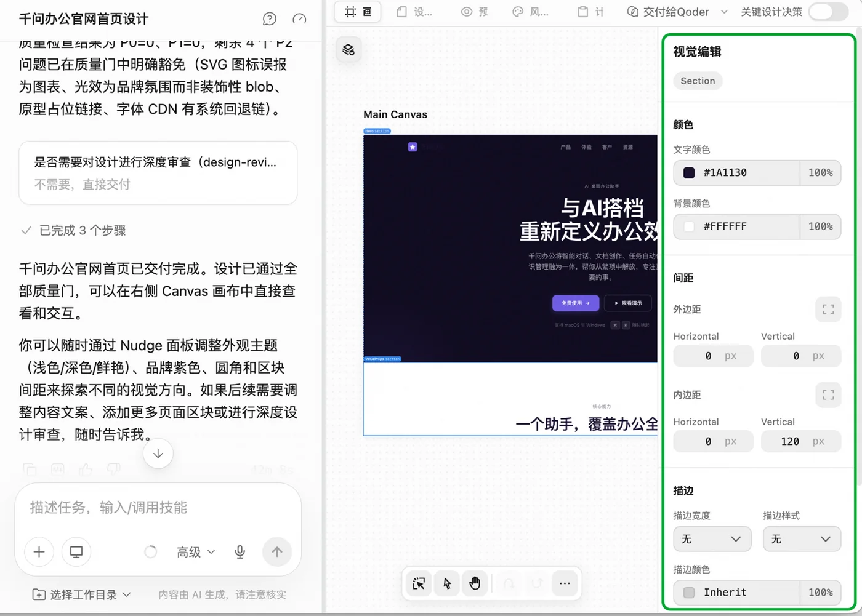Click the Markdown icon under the response
Viewport: 862px width, 616px height.
58,470
